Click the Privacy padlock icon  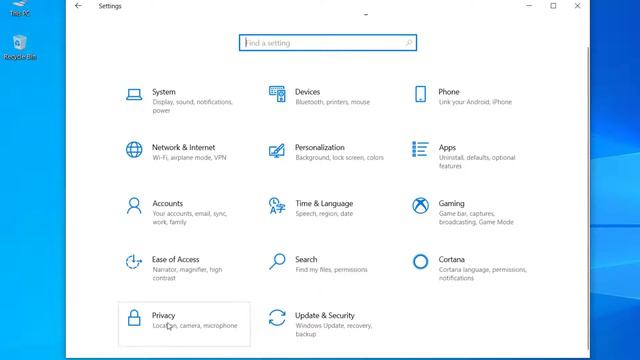tap(134, 318)
